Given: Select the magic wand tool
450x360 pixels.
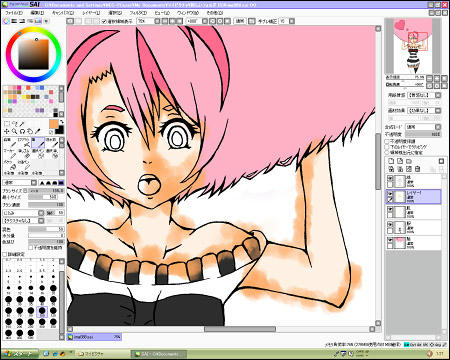Looking at the screenshot, I should [22, 124].
